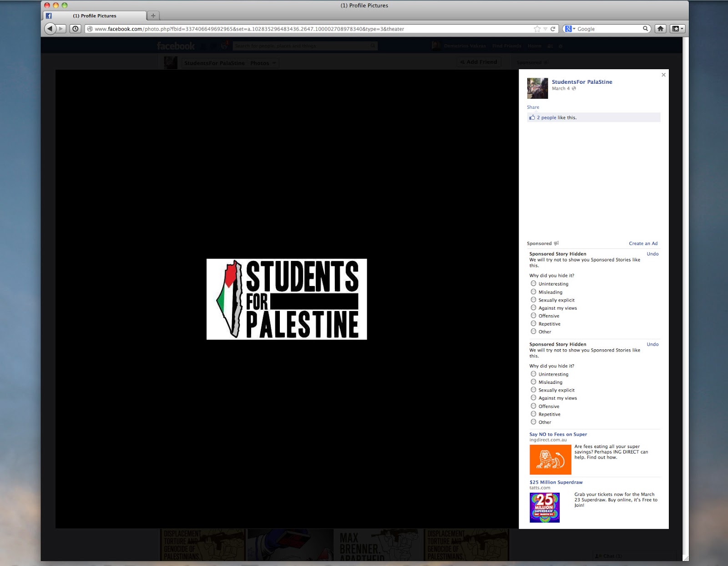This screenshot has width=728, height=566.
Task: Select Misleading in second hidden story survey
Action: click(x=533, y=382)
